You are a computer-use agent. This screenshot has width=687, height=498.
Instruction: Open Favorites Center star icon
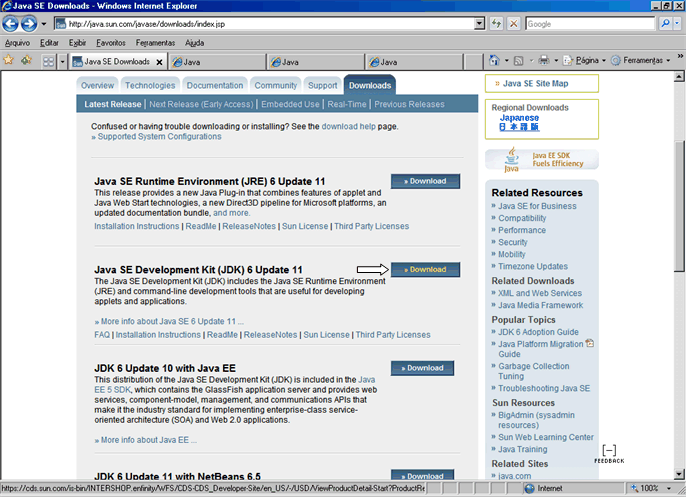coord(8,60)
